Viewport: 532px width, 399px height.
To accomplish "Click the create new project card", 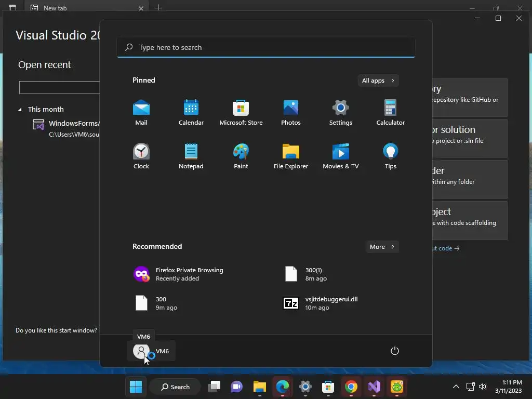I will pos(470,220).
